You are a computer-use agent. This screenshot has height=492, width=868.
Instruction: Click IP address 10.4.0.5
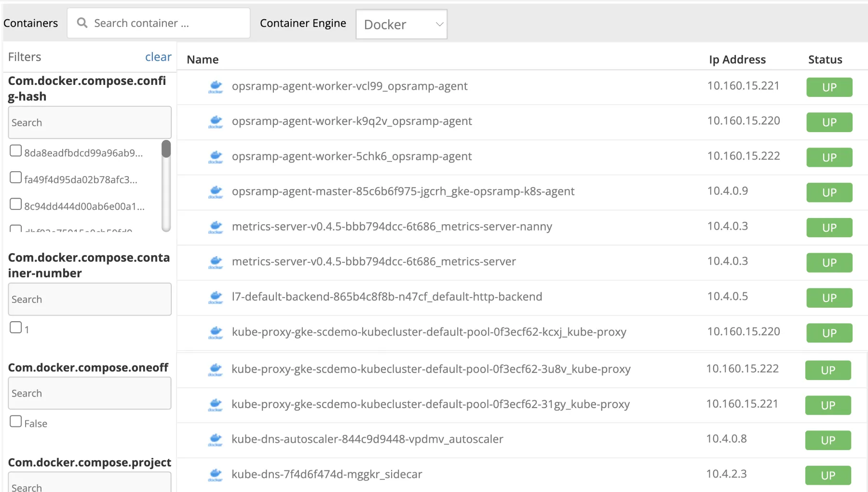point(728,296)
